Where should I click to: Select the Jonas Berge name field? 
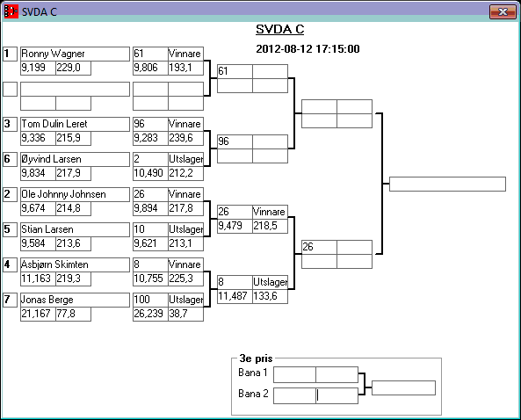75,300
